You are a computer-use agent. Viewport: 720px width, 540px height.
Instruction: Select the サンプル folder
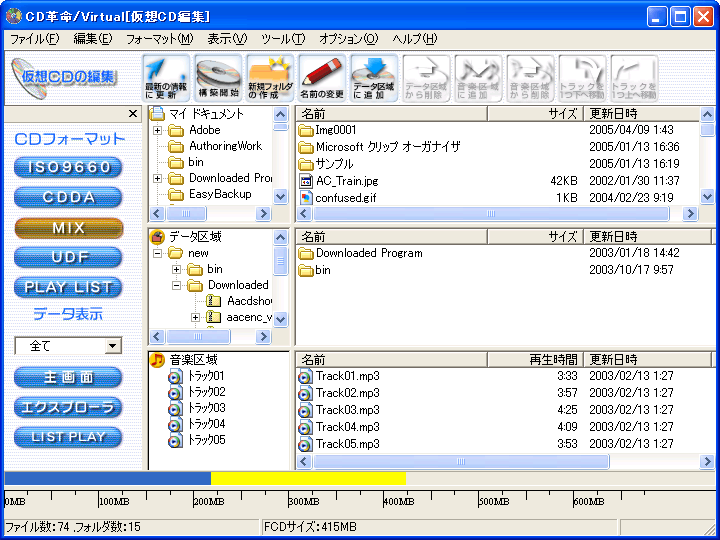click(326, 164)
